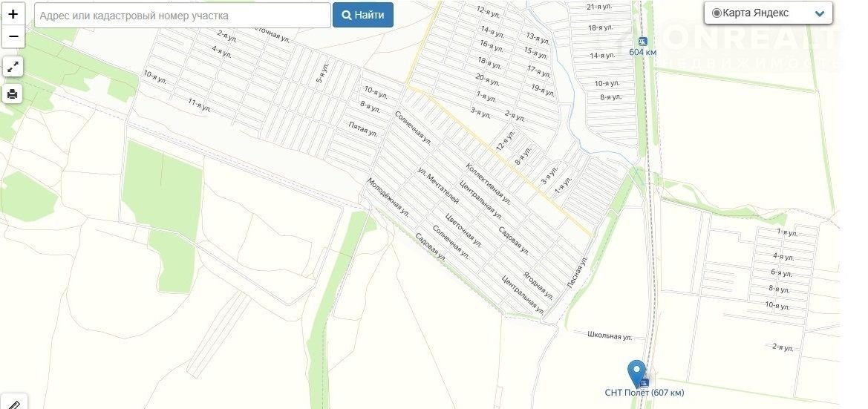Click the magnifier icon in Найти button
The width and height of the screenshot is (868, 409).
[347, 16]
